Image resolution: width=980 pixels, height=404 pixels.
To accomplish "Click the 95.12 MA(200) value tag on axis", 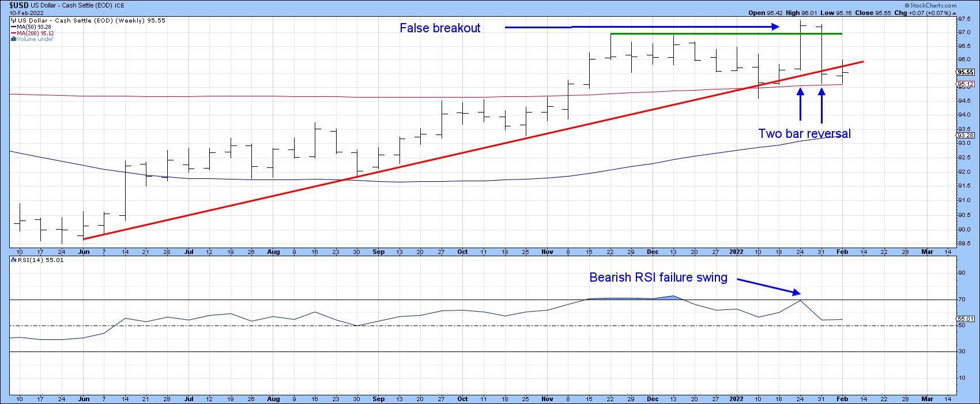I will [965, 84].
